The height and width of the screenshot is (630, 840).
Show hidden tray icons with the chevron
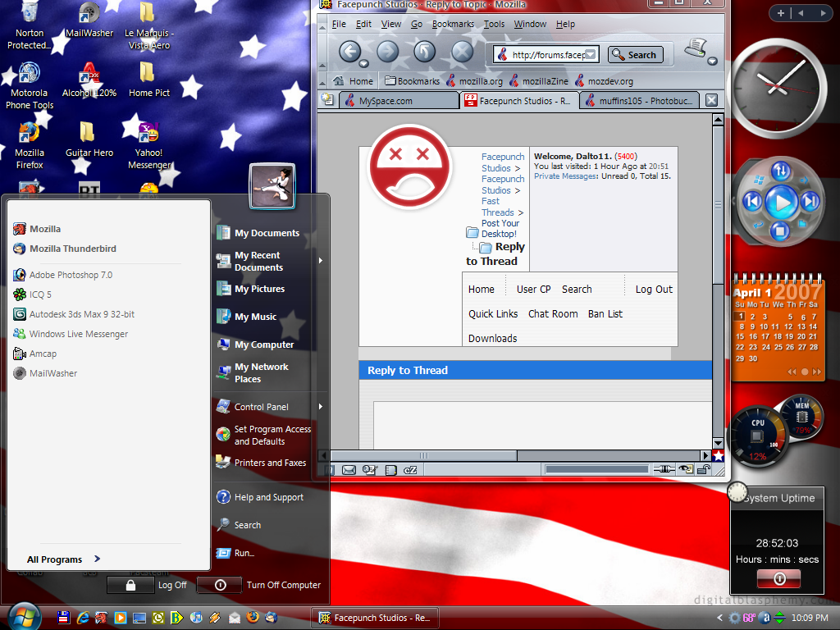click(x=719, y=618)
